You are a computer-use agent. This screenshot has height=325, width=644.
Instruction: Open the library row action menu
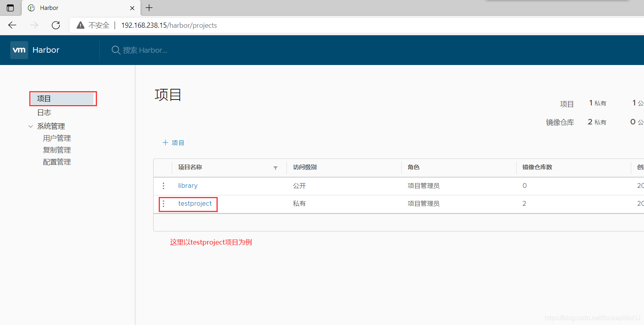pyautogui.click(x=163, y=186)
